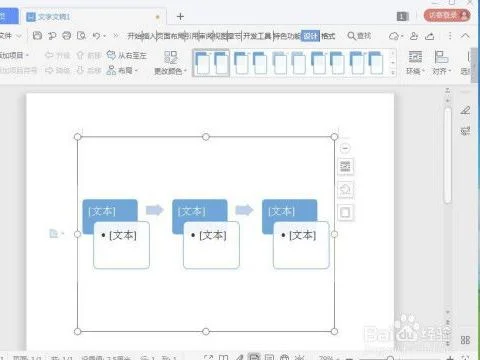The image size is (480, 360).
Task: Expand the SmartArt style gallery list
Action: pyautogui.click(x=393, y=72)
